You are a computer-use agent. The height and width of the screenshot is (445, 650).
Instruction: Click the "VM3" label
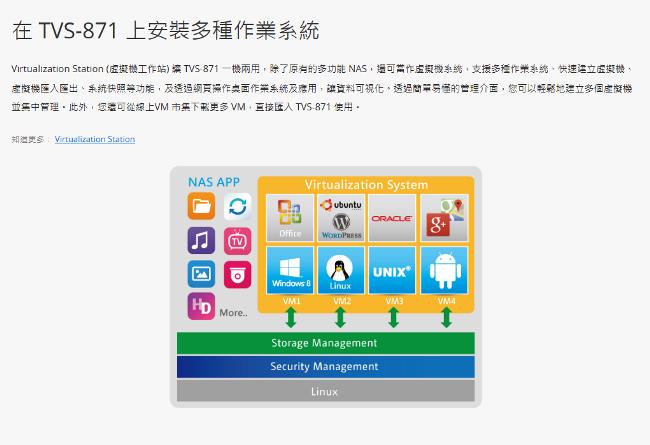tap(394, 301)
